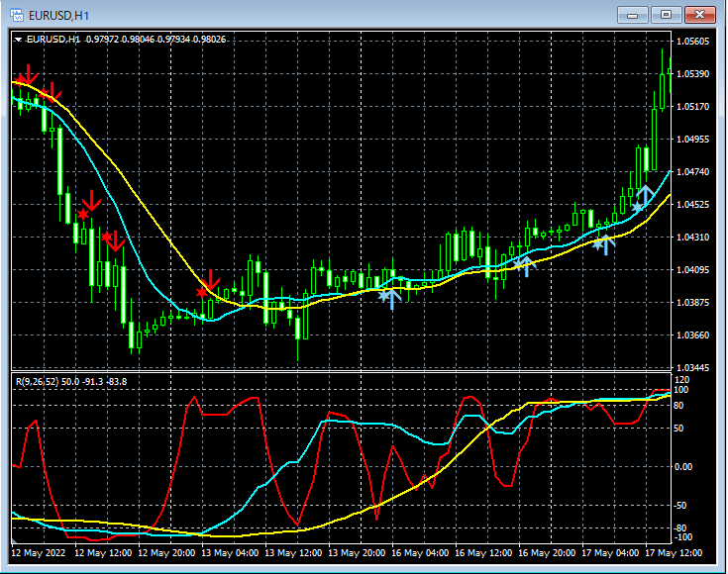Click the time label 12 May 2022
The width and height of the screenshot is (728, 574).
[38, 553]
